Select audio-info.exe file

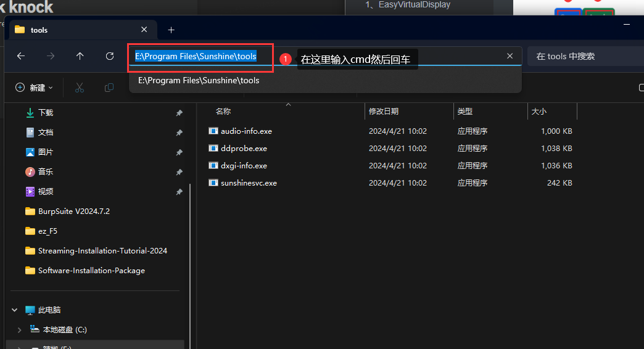[x=246, y=131]
